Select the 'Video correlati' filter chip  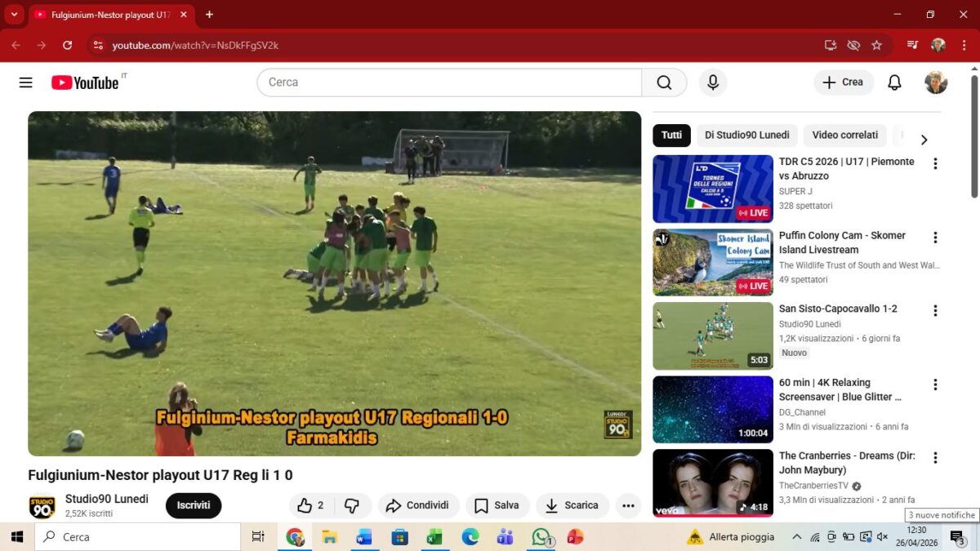coord(844,136)
